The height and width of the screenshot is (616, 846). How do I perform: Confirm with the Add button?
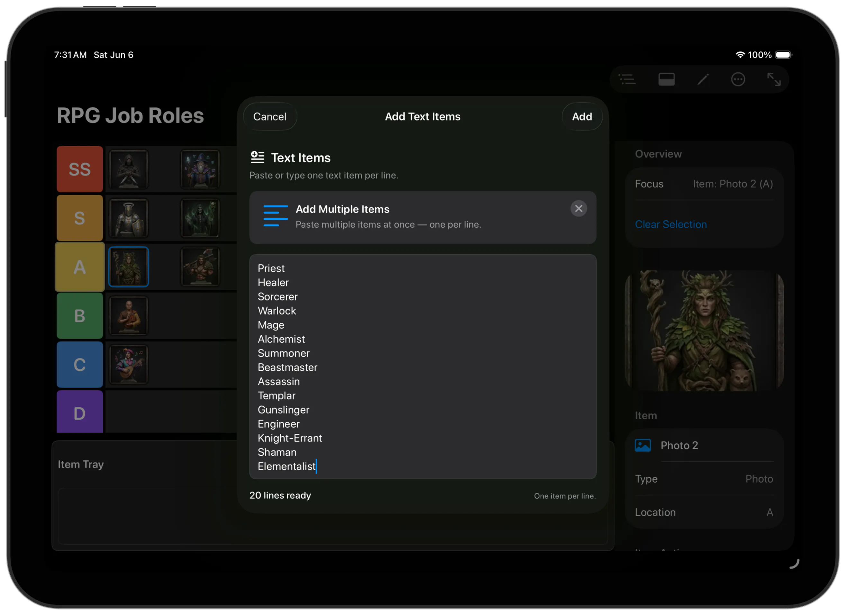tap(582, 117)
